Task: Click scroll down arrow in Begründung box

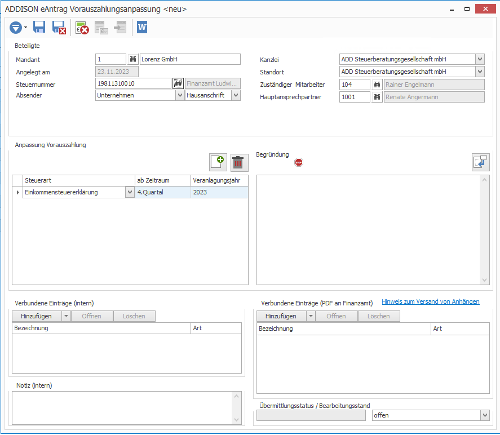Action: pyautogui.click(x=484, y=280)
